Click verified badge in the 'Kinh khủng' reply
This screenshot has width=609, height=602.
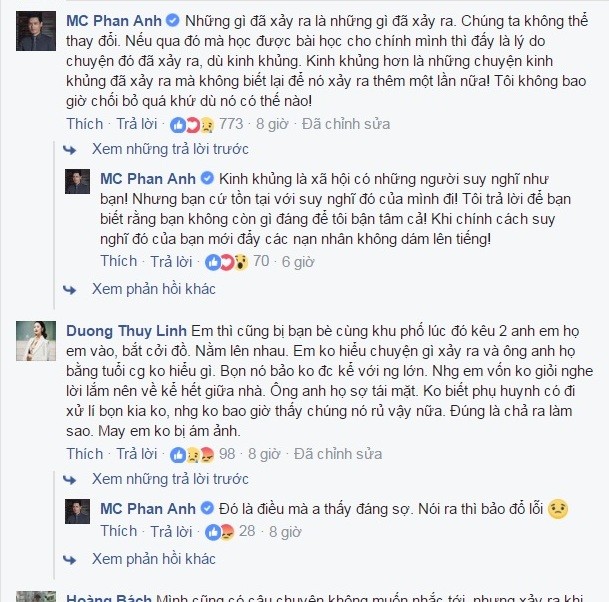pos(207,179)
